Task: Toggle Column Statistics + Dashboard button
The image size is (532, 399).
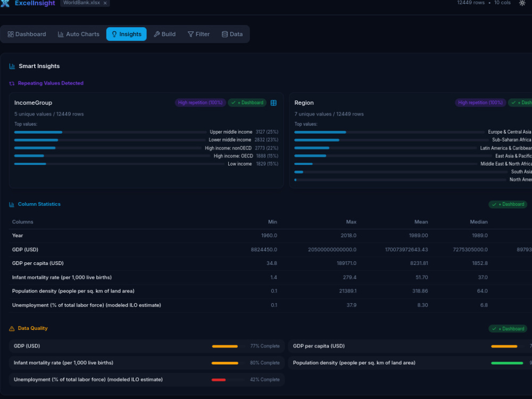Action: point(508,204)
